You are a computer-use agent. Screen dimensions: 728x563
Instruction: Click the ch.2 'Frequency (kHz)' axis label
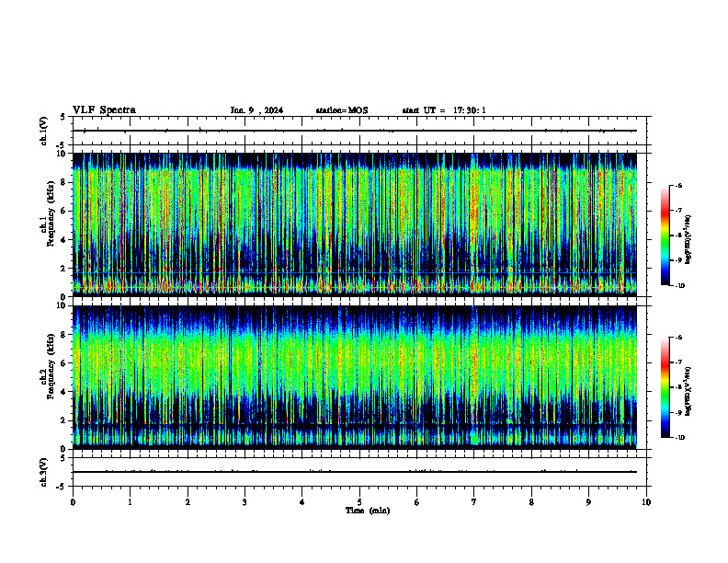point(51,366)
